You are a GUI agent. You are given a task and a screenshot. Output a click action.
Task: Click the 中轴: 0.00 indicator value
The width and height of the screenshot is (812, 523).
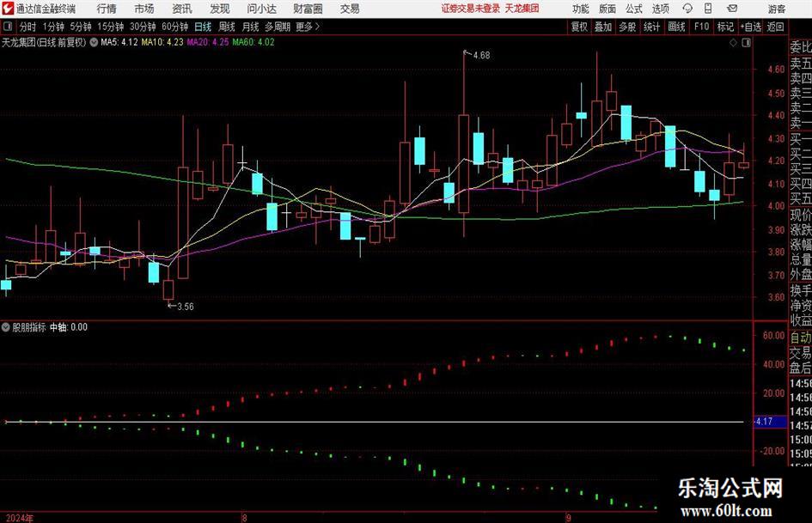pyautogui.click(x=69, y=327)
